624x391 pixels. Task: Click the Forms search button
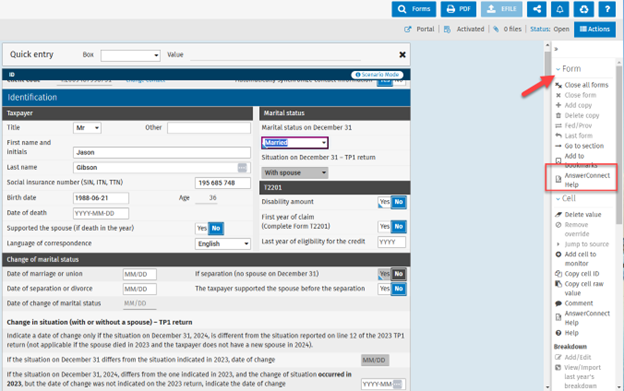(x=413, y=9)
